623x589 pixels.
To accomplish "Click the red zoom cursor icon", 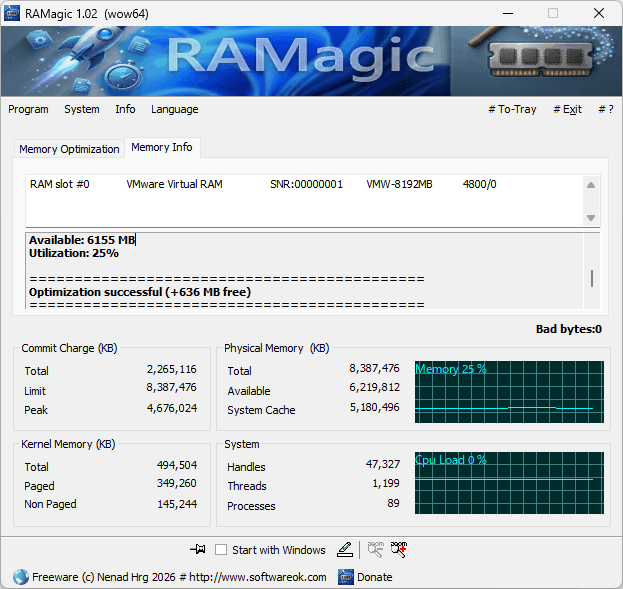I will (x=399, y=549).
